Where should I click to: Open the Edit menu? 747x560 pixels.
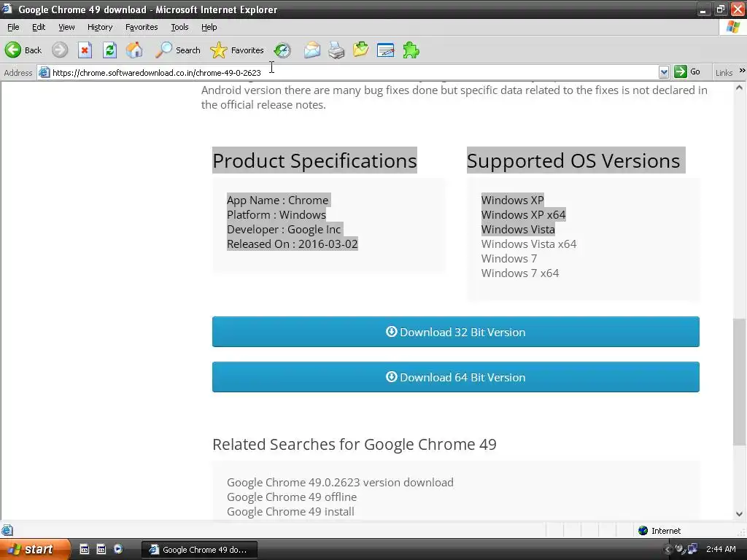[39, 27]
